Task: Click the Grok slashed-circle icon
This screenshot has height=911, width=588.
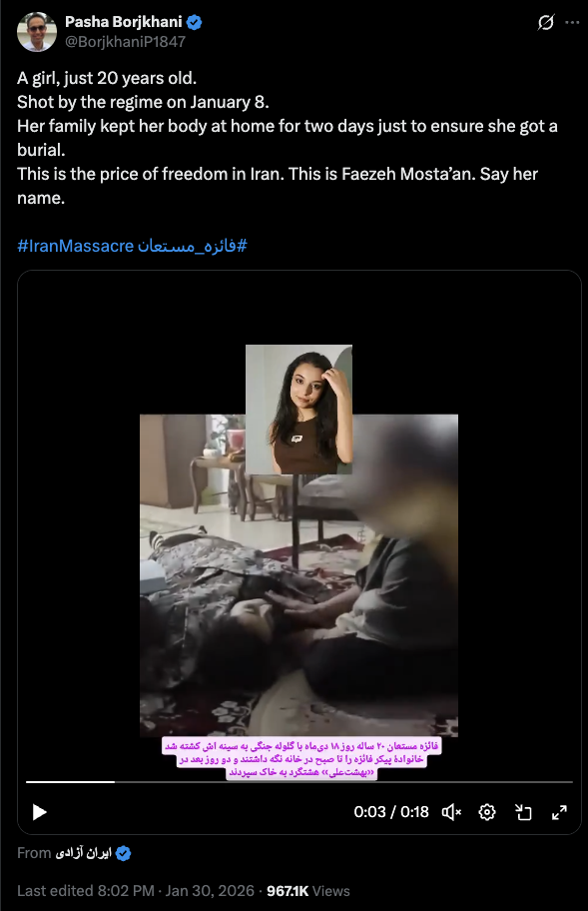Action: coord(545,23)
